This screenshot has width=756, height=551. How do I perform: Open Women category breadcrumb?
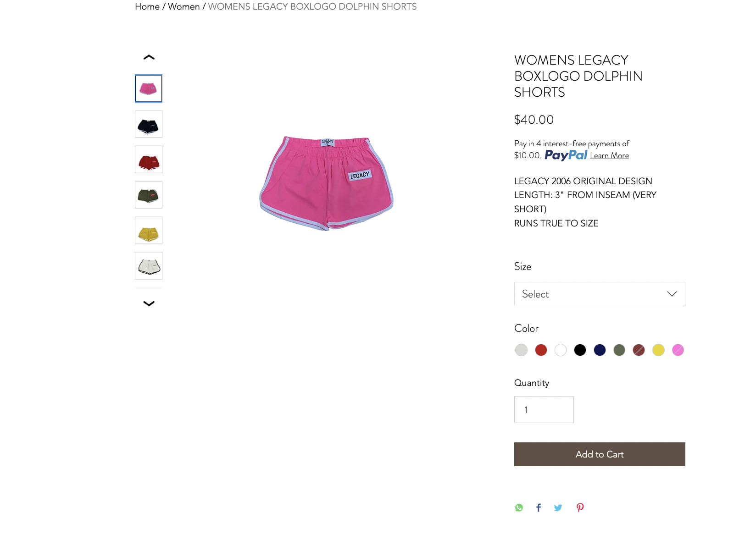(x=183, y=6)
